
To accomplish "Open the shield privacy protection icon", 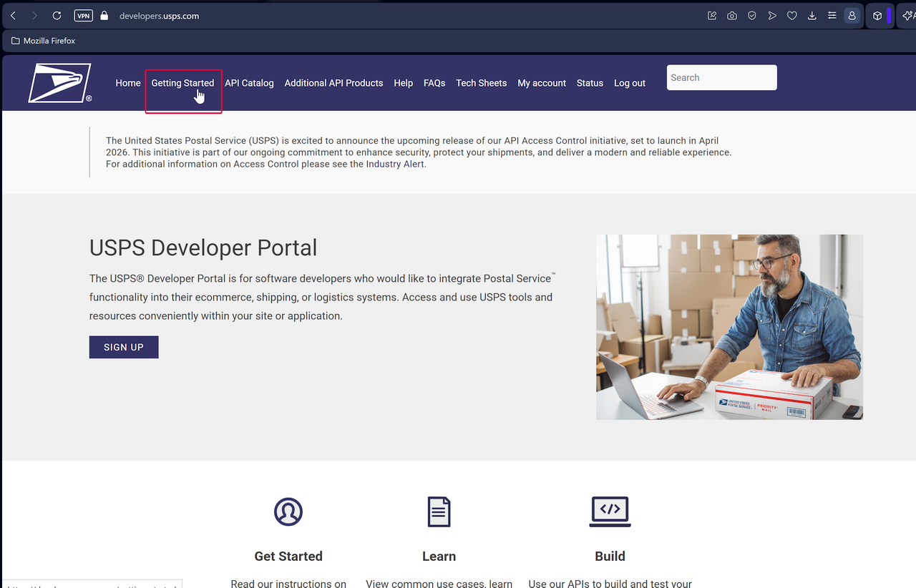I will (752, 16).
